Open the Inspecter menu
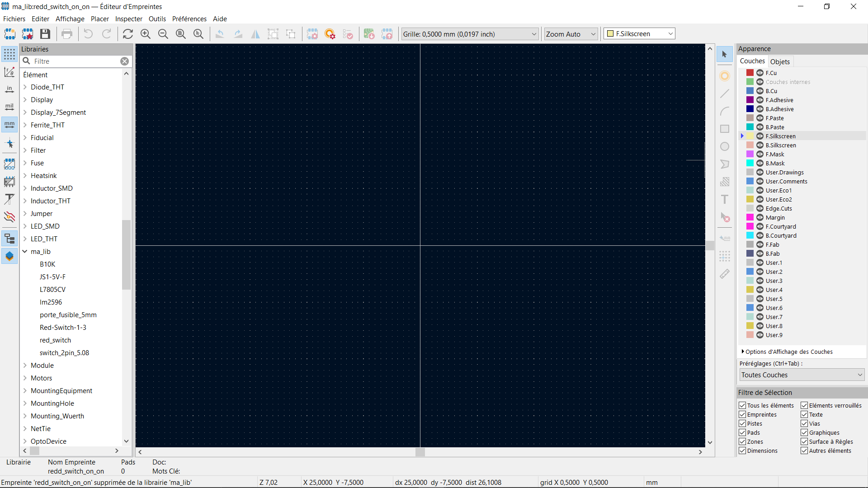Viewport: 868px width, 488px height. coord(128,19)
